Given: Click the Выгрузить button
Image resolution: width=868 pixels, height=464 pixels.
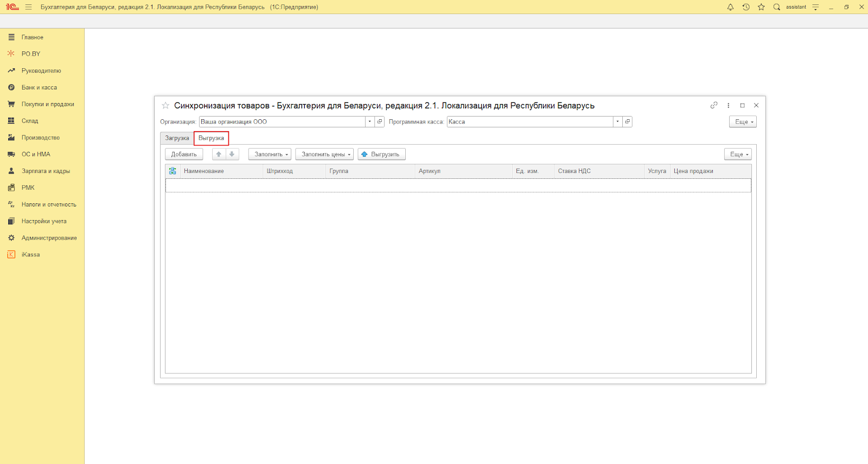Looking at the screenshot, I should click(381, 154).
